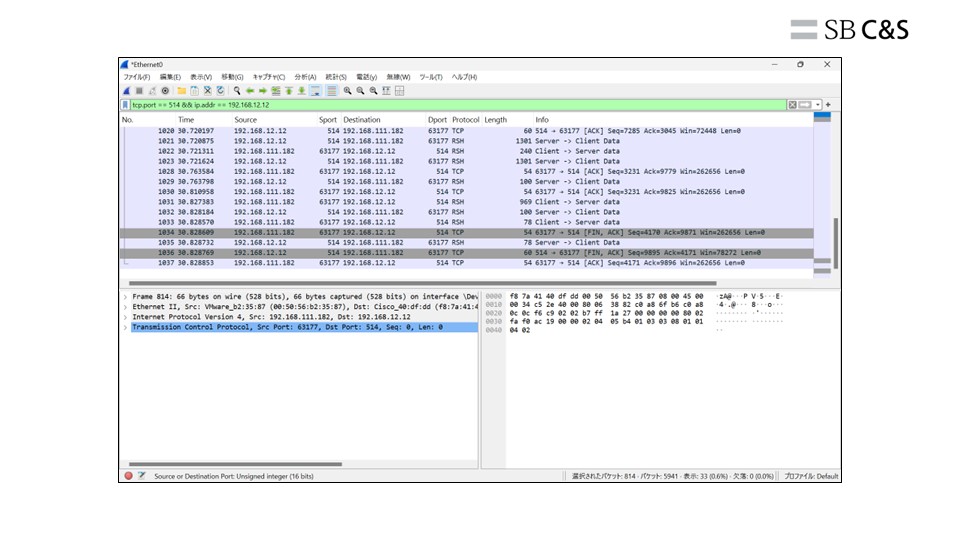Viewport: 960px width, 540px height.
Task: Open the 統計(S) menu
Action: pos(336,77)
